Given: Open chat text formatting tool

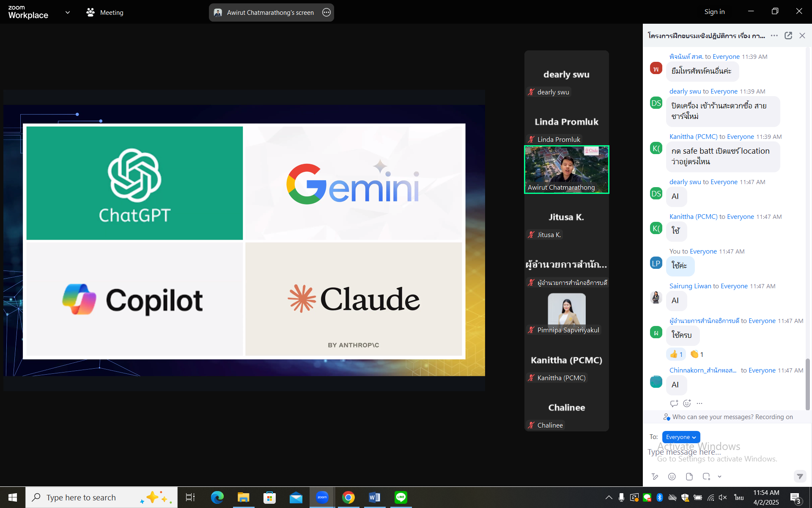Looking at the screenshot, I should 655,477.
